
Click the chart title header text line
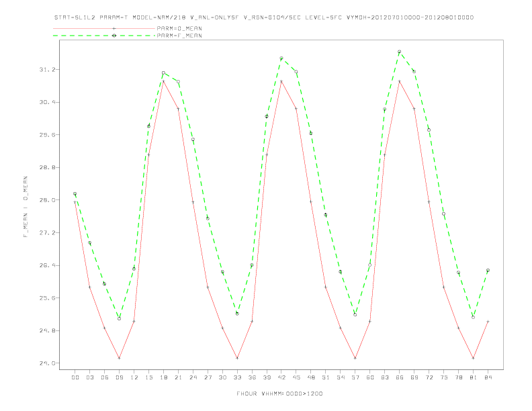pyautogui.click(x=264, y=17)
